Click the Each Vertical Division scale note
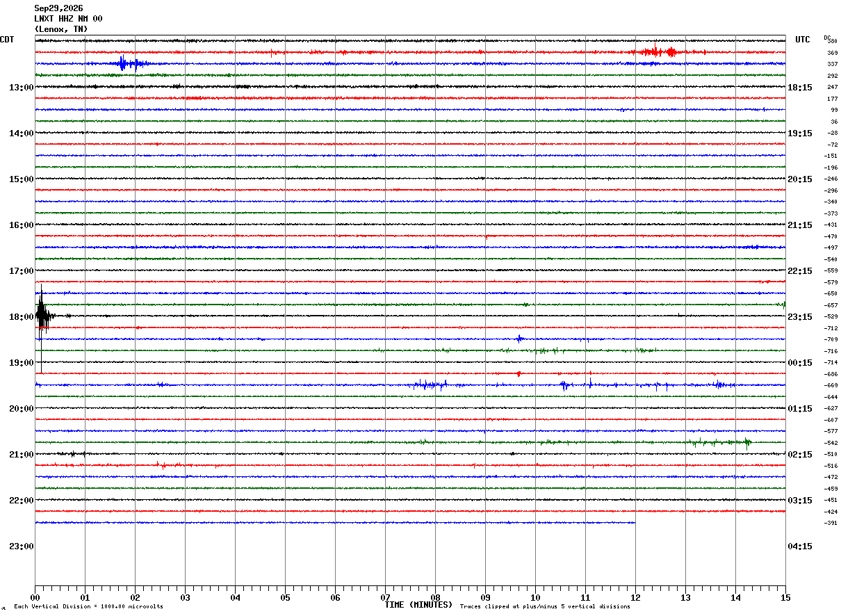 coord(88,606)
